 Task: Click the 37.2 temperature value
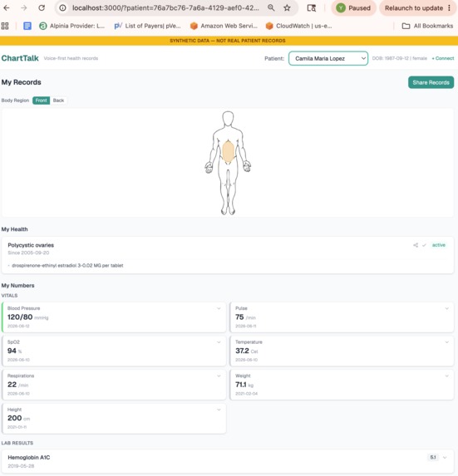(x=242, y=351)
